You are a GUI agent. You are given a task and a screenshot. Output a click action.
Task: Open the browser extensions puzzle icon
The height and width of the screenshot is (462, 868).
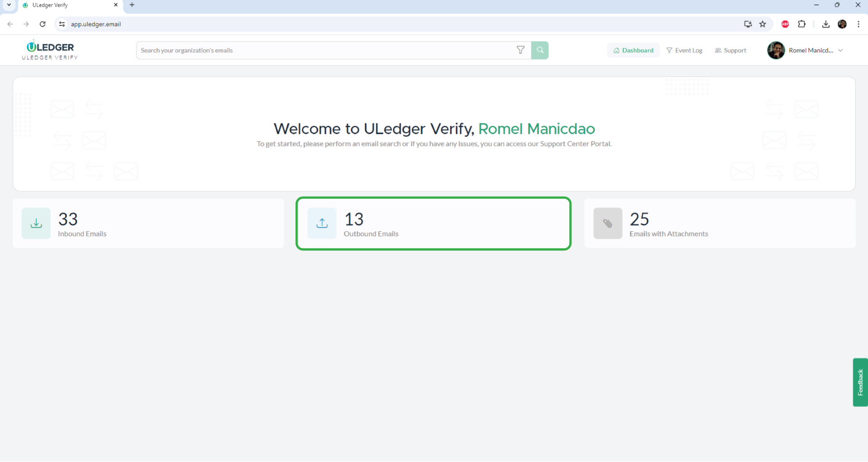tap(802, 24)
